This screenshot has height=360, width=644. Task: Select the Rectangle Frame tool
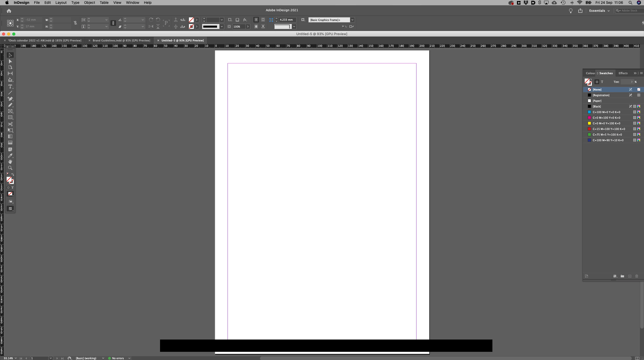pyautogui.click(x=10, y=111)
